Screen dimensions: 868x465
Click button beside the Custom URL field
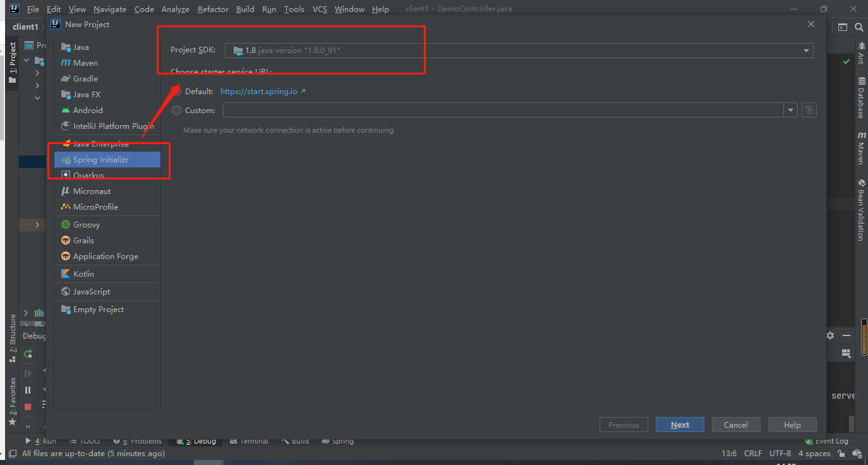pos(809,110)
